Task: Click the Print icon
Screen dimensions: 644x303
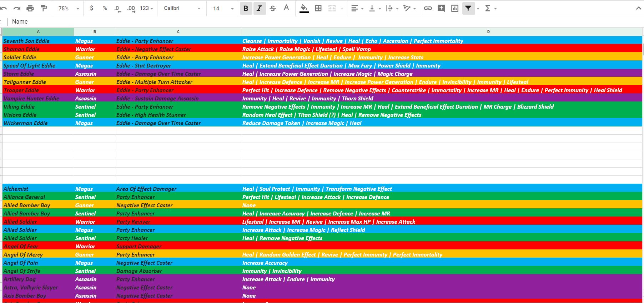Action: tap(30, 8)
